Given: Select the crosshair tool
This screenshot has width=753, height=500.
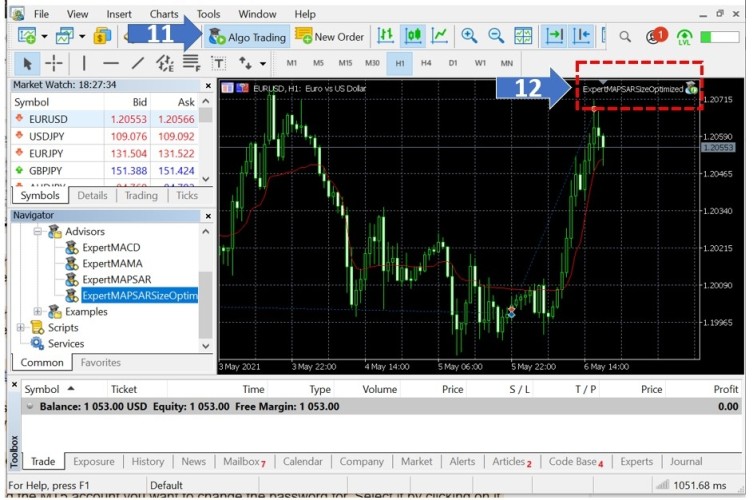Looking at the screenshot, I should click(x=54, y=63).
